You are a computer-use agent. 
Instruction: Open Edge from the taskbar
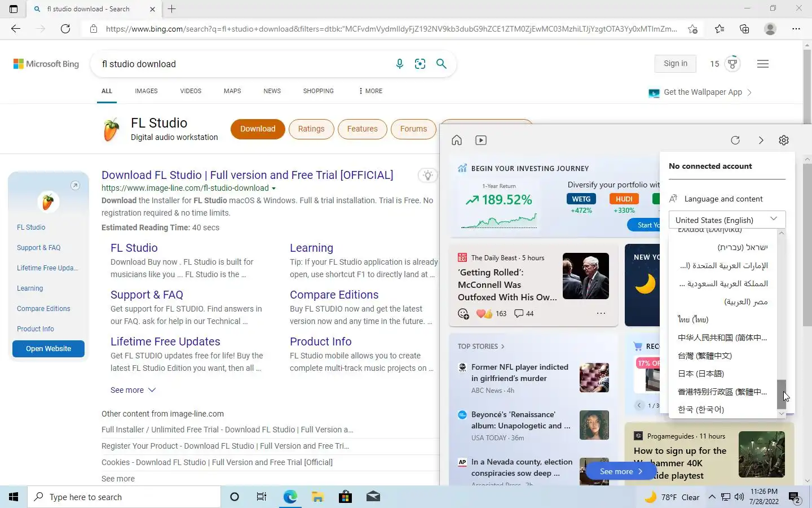click(290, 497)
